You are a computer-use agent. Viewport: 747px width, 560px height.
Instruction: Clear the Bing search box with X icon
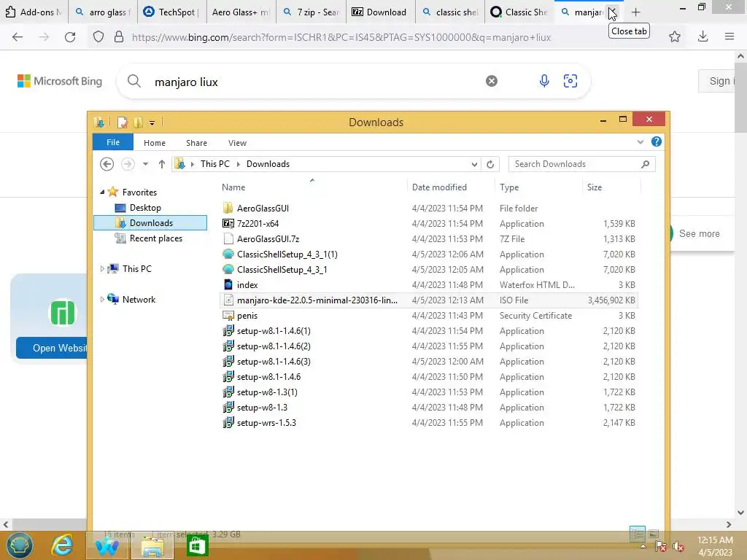tap(492, 81)
